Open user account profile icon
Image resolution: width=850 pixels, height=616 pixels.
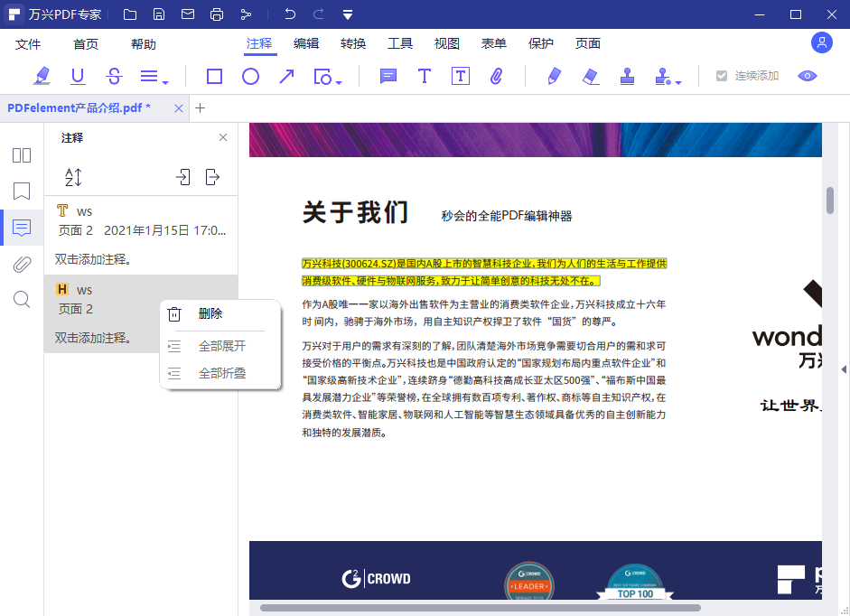tap(822, 42)
